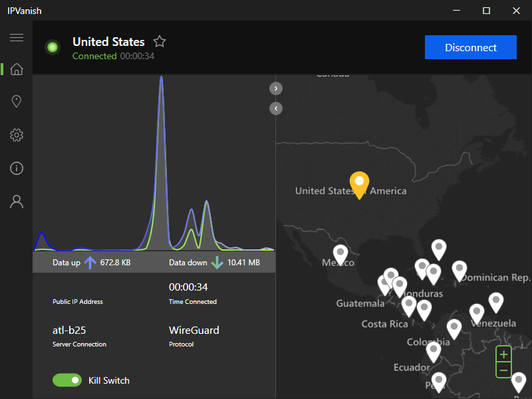The image size is (532, 399).
Task: Open Settings gear icon
Action: click(17, 135)
